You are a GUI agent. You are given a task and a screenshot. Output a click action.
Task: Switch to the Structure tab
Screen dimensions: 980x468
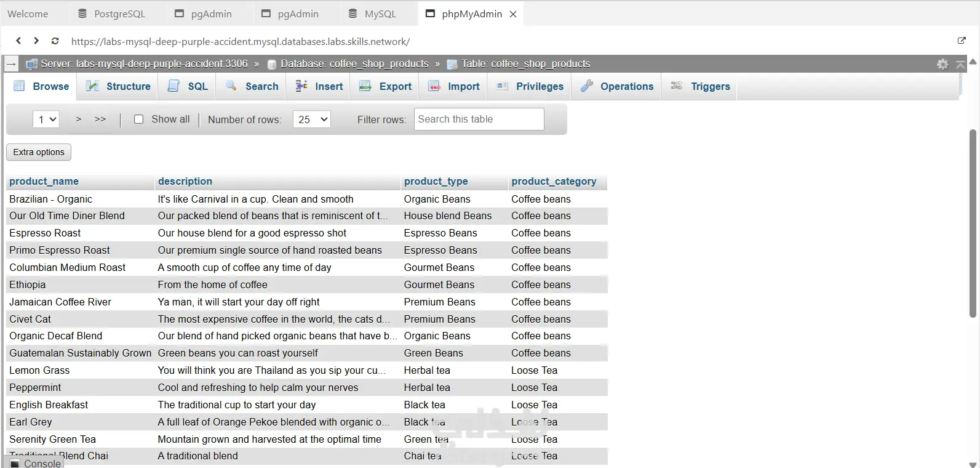[x=118, y=86]
